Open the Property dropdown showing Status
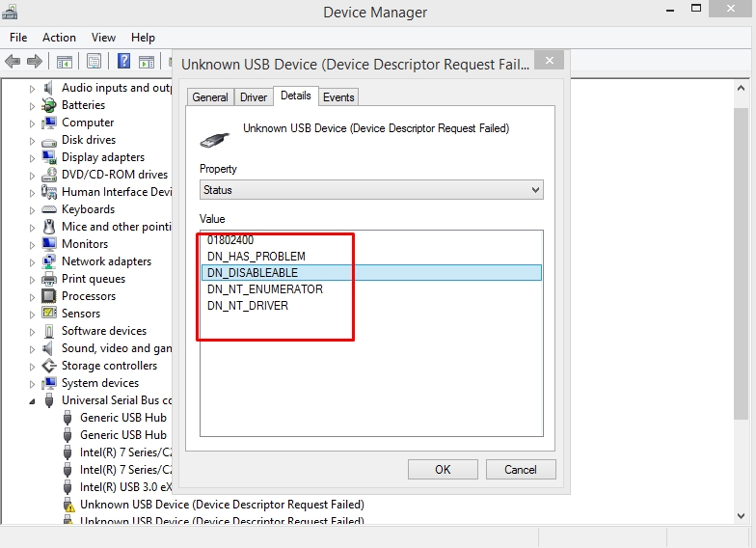 point(371,190)
